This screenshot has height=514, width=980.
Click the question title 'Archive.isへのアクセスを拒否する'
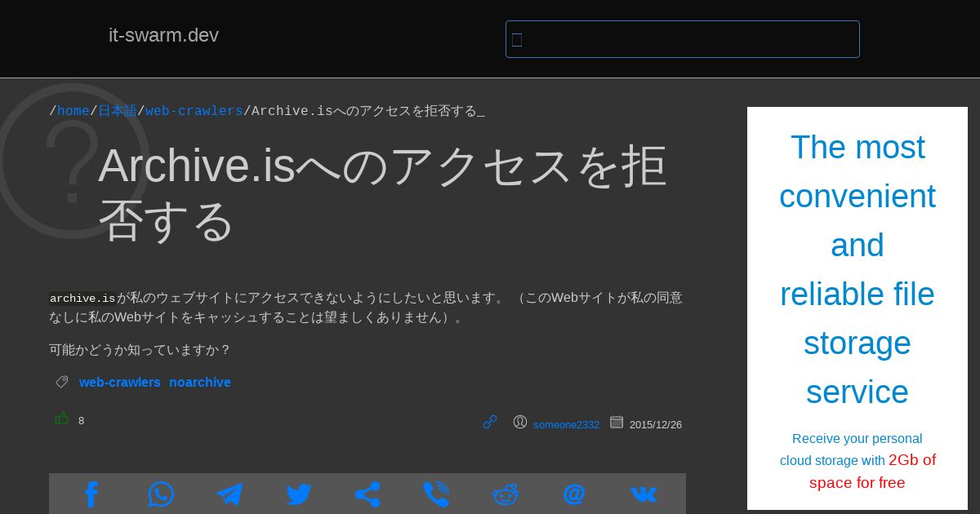pos(382,193)
